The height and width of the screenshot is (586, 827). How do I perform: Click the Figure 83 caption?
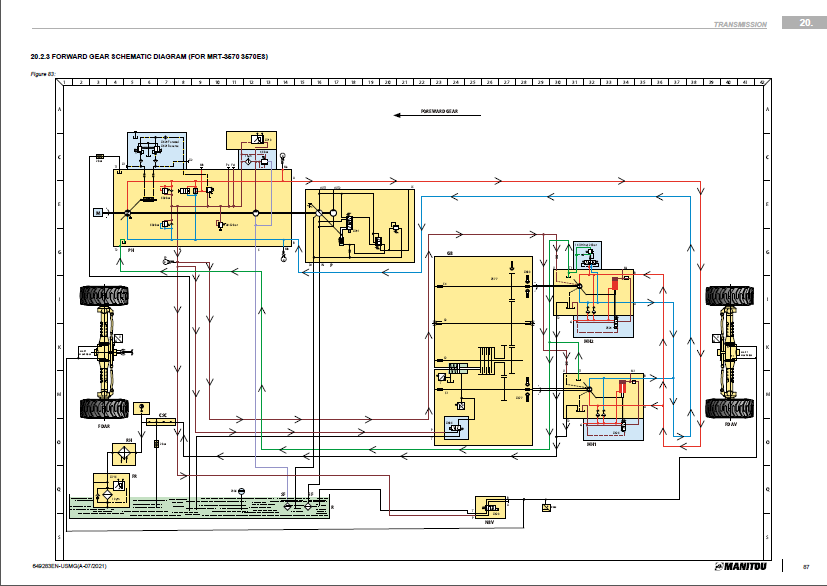click(x=43, y=72)
